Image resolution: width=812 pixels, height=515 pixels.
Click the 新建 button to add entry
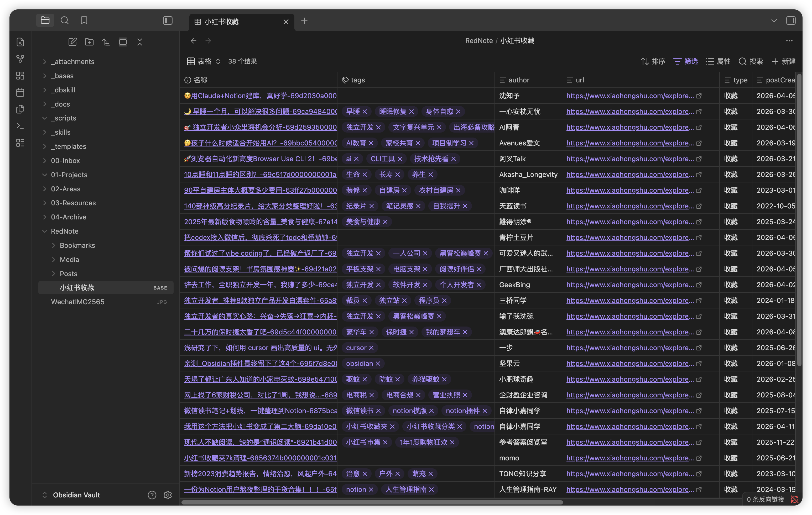pos(784,61)
